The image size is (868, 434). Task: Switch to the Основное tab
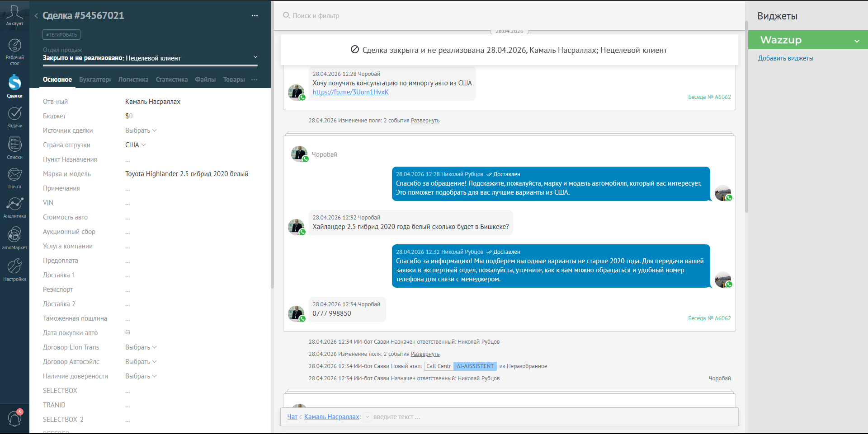(57, 79)
